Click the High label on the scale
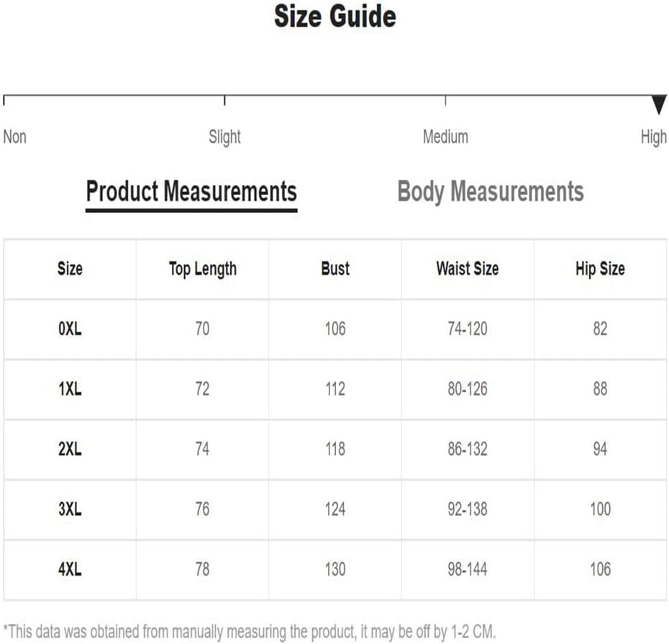This screenshot has height=644, width=669. 653,138
